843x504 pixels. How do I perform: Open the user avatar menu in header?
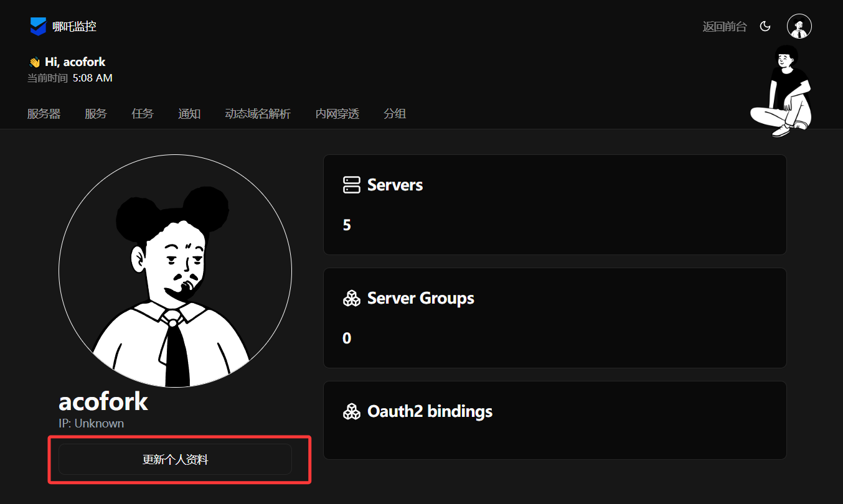click(x=799, y=26)
